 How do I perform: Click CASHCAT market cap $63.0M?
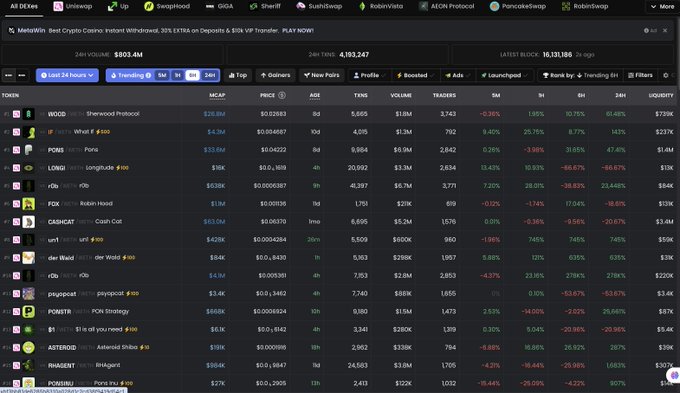[x=214, y=222]
